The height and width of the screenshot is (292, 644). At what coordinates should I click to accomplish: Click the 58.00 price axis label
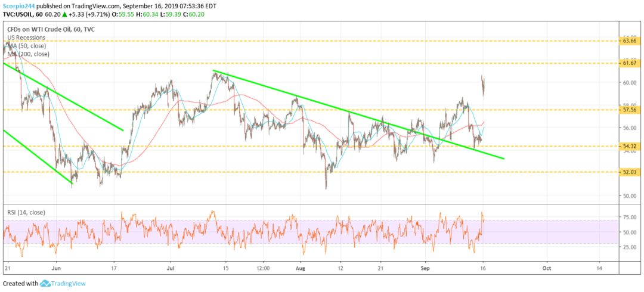pyautogui.click(x=629, y=105)
